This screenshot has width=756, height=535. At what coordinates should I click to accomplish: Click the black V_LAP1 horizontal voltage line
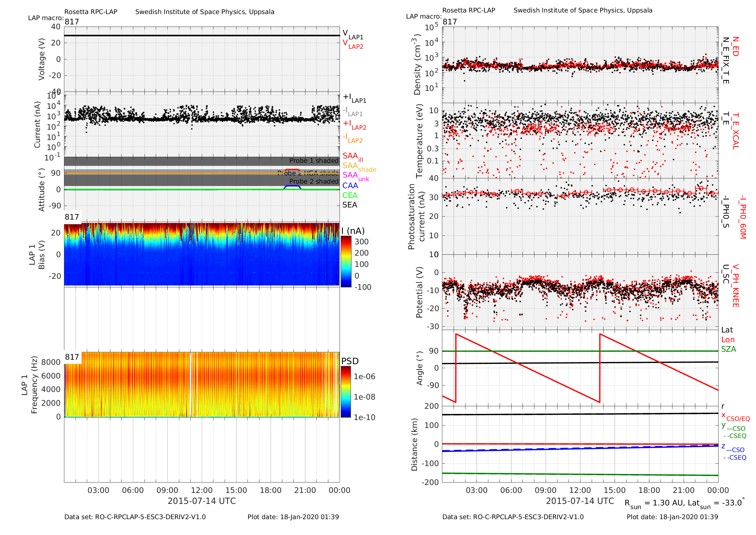tap(202, 35)
